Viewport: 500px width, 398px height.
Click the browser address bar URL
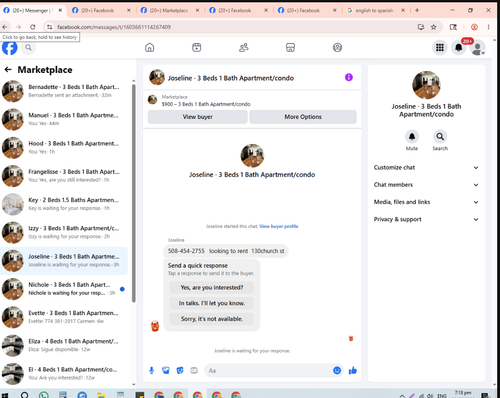[x=114, y=27]
